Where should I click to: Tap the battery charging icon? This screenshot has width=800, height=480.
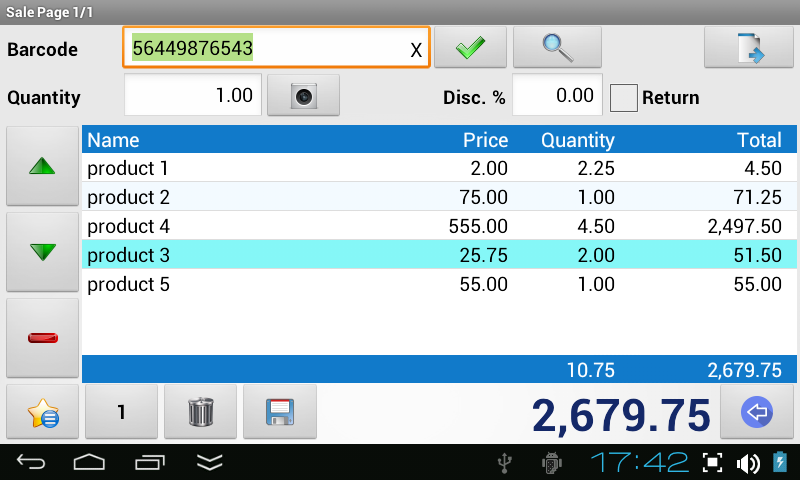point(780,462)
